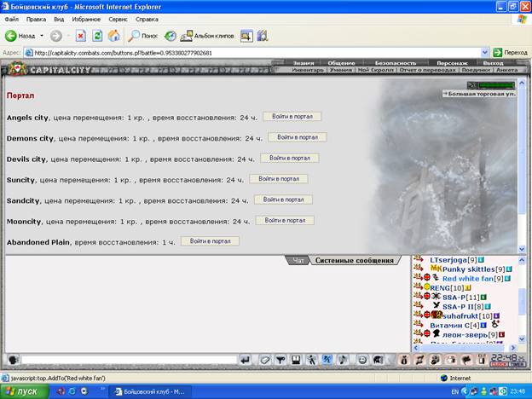Open the Безопасность game menu

tap(396, 63)
